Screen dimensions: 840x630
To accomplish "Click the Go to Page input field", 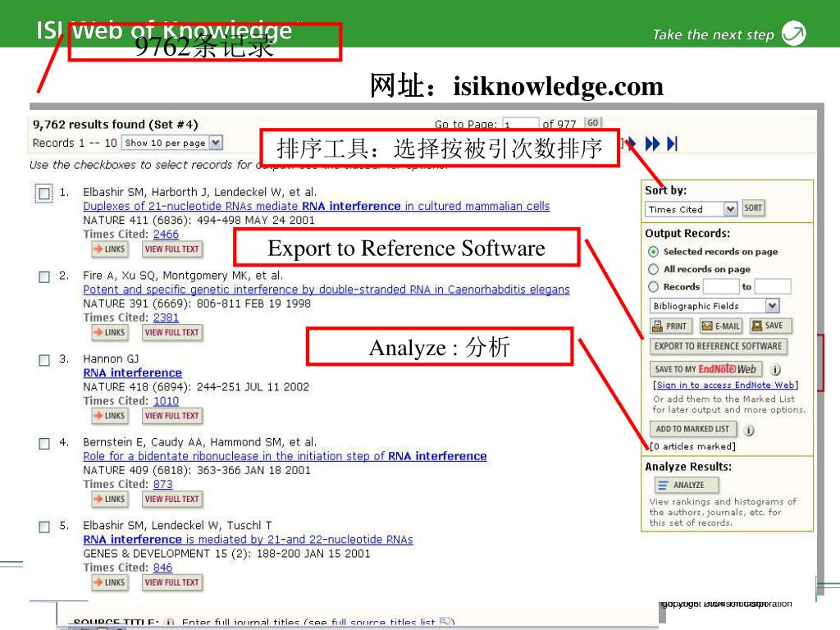I will 520,125.
